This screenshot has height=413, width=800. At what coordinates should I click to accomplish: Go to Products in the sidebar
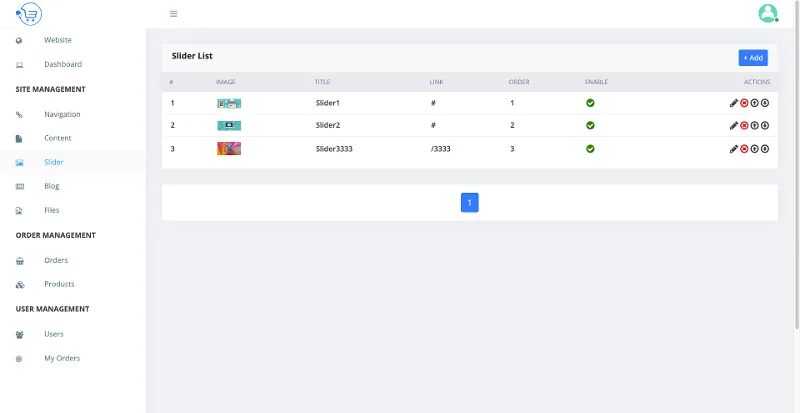click(59, 284)
